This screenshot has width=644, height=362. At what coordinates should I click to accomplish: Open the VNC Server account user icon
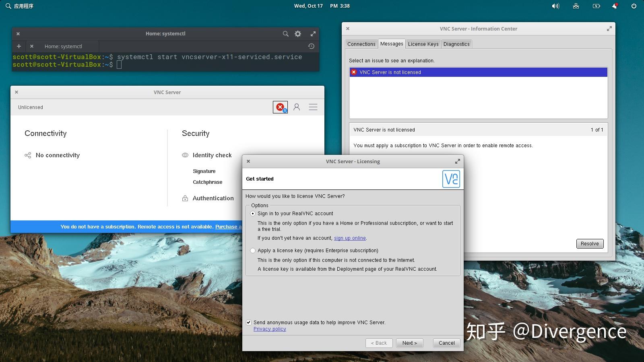pyautogui.click(x=297, y=107)
